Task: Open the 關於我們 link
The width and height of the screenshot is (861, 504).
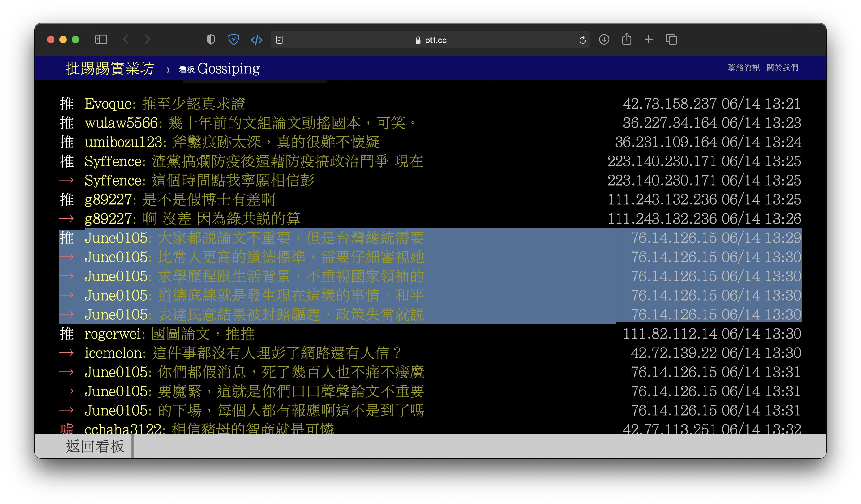Action: (x=782, y=68)
